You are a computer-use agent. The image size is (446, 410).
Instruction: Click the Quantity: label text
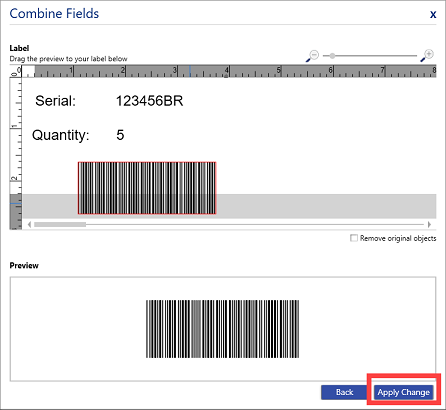click(x=61, y=135)
